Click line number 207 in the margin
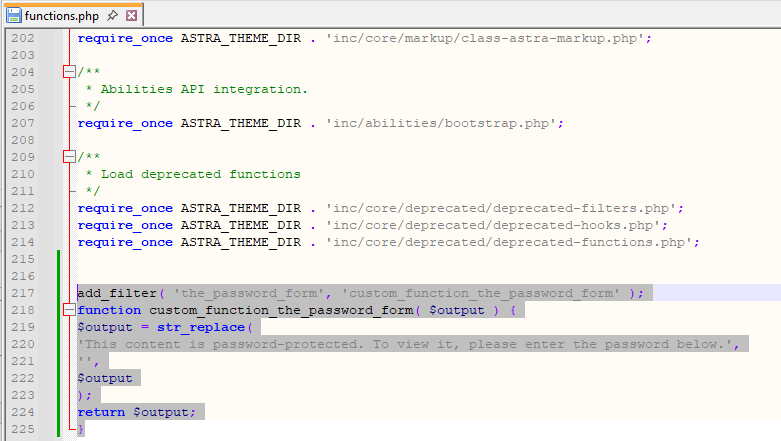 pyautogui.click(x=22, y=123)
